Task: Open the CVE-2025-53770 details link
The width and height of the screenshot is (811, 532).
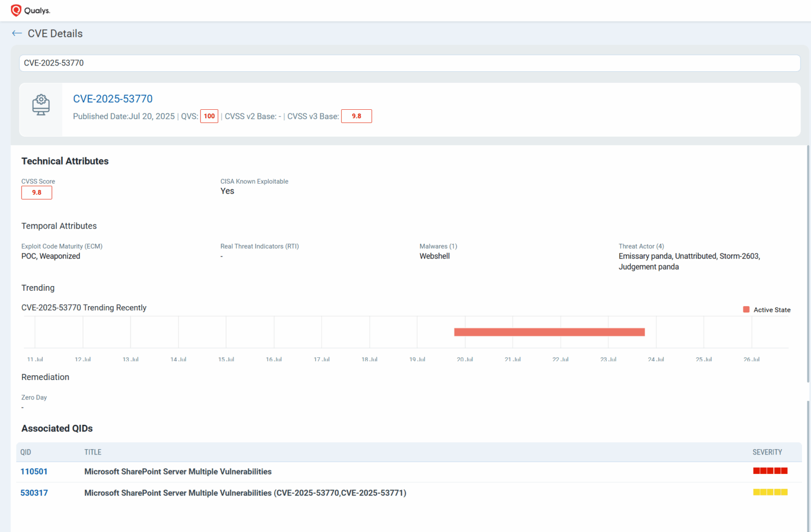Action: pos(112,99)
